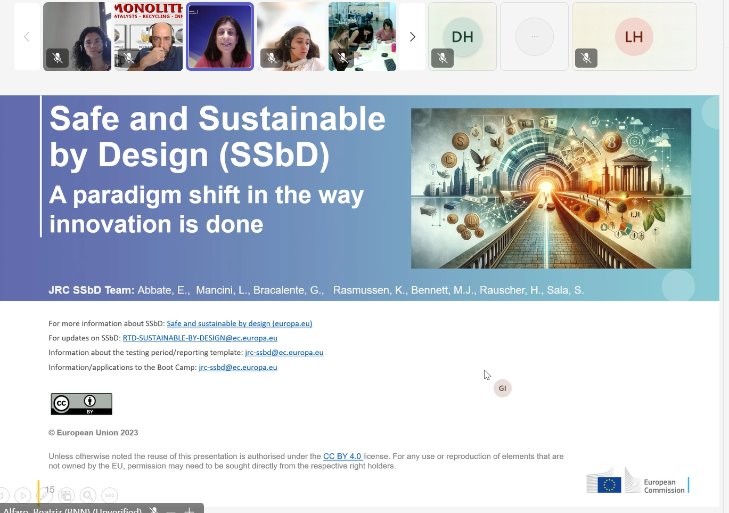Select the DH participant tile
This screenshot has height=513, width=729.
(x=462, y=37)
